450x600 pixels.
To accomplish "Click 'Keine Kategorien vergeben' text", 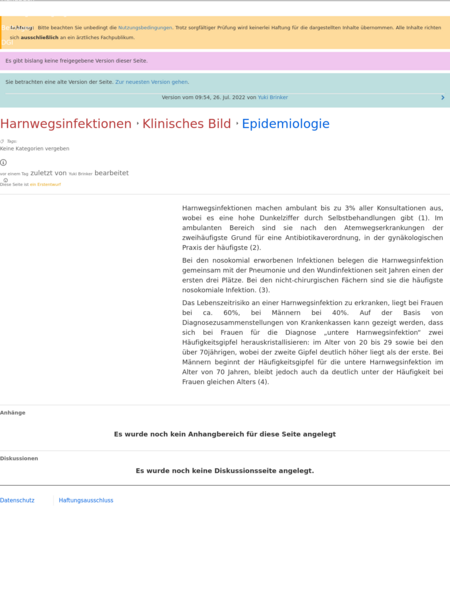I will tap(34, 148).
